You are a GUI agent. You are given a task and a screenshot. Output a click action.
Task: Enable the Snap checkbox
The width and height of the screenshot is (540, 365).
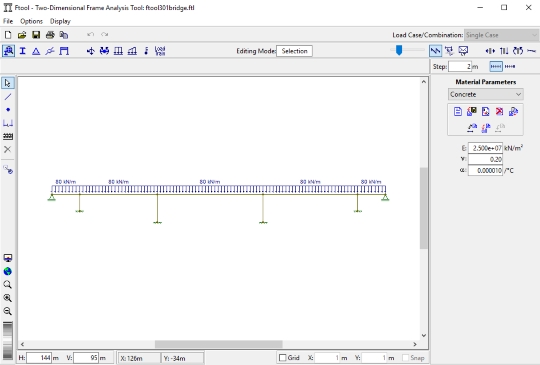(405, 358)
